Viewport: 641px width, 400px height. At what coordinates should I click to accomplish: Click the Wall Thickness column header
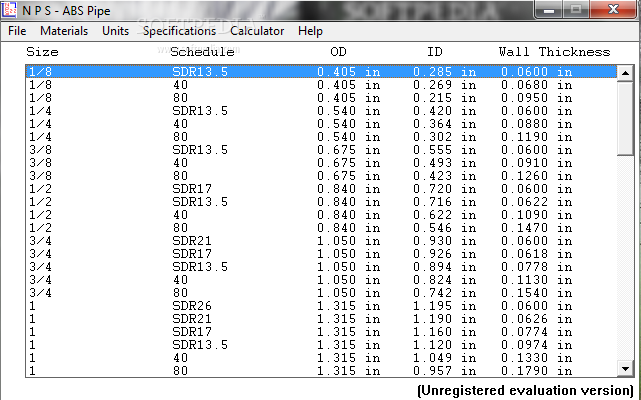click(x=554, y=52)
